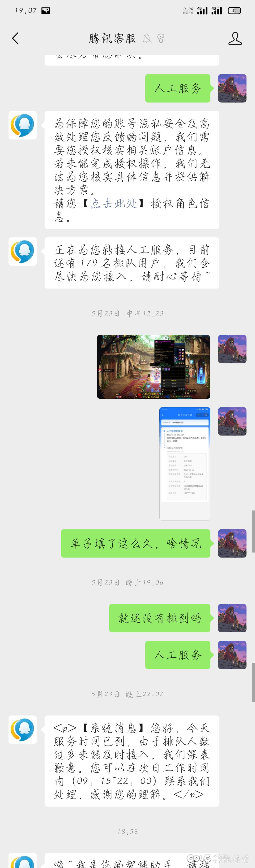Open my avatar beside service progress image
255x868 pixels.
coord(232,421)
